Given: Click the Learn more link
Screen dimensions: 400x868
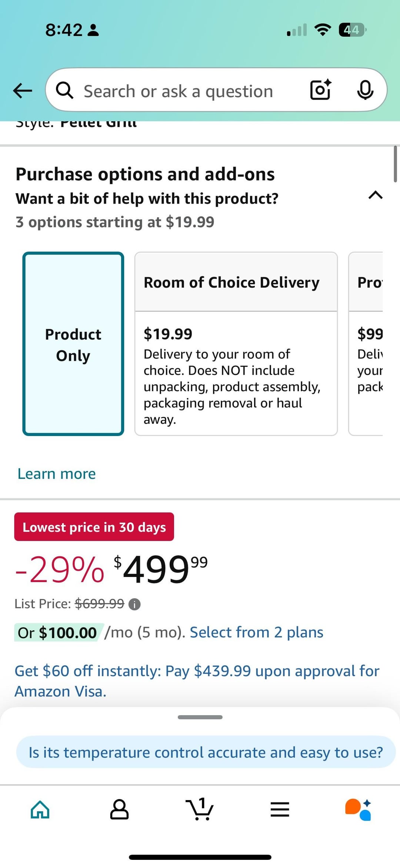Looking at the screenshot, I should pos(57,474).
